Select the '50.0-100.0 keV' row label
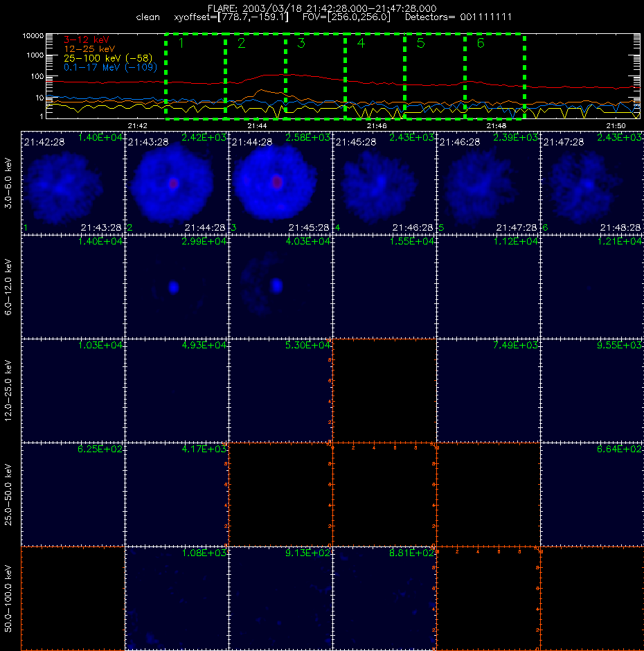 pos(8,598)
